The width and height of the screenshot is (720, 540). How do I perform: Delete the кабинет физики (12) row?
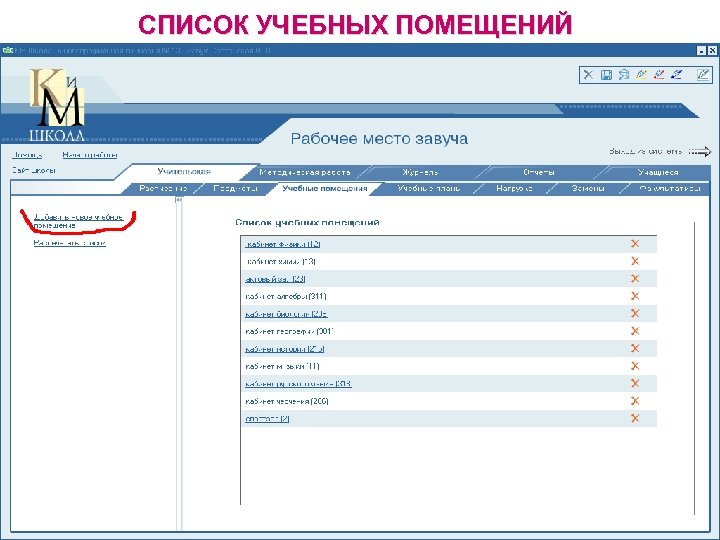[635, 244]
